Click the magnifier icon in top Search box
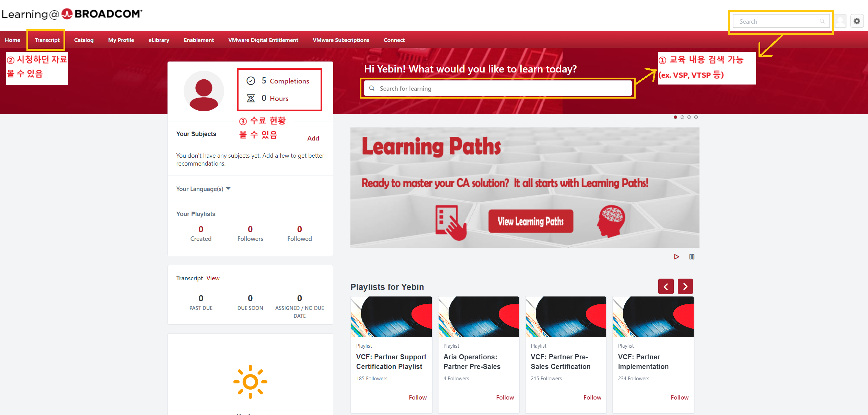The image size is (868, 415). coord(822,21)
